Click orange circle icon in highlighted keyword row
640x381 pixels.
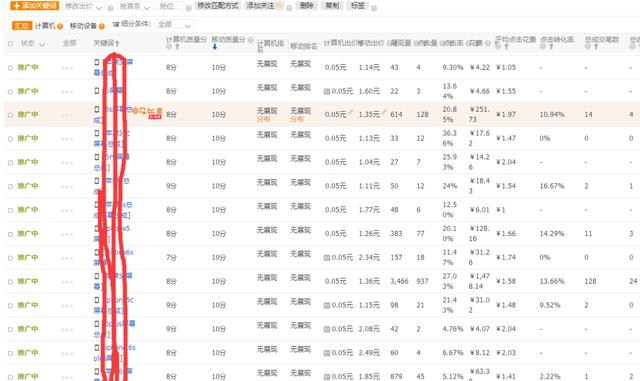click(136, 111)
